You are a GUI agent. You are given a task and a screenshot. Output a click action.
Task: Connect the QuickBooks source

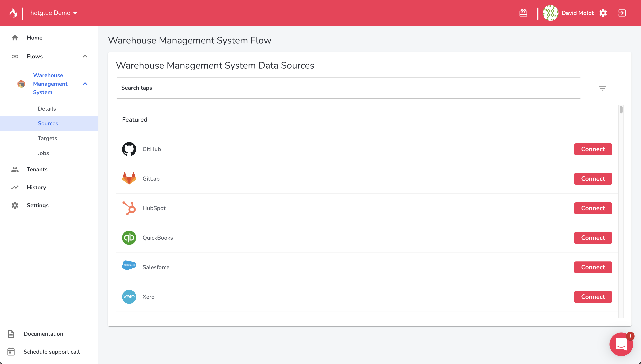tap(593, 238)
